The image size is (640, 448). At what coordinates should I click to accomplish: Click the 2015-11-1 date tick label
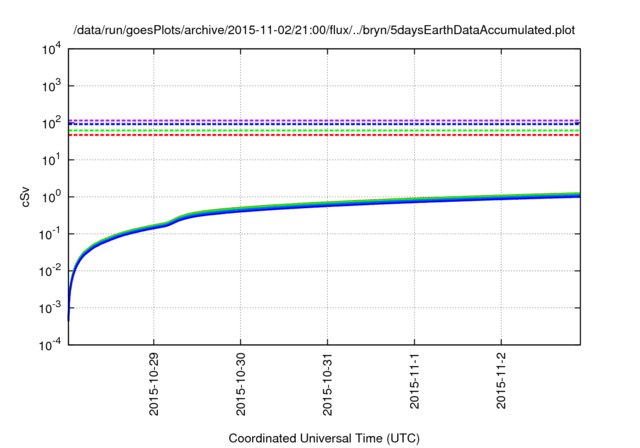[414, 381]
